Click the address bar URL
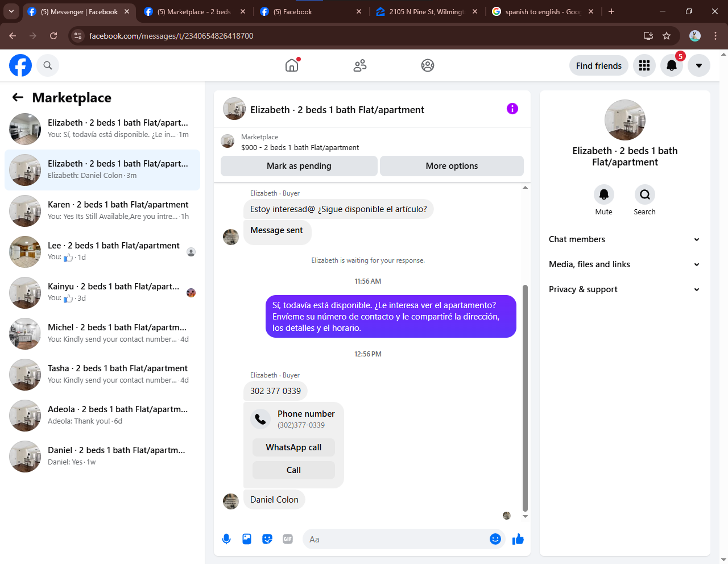The height and width of the screenshot is (564, 728). (171, 36)
